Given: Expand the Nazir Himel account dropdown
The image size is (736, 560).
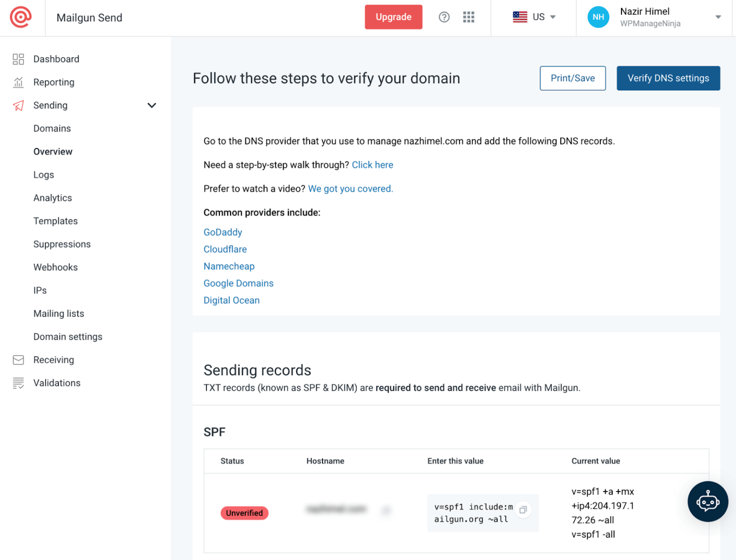Looking at the screenshot, I should pyautogui.click(x=718, y=17).
